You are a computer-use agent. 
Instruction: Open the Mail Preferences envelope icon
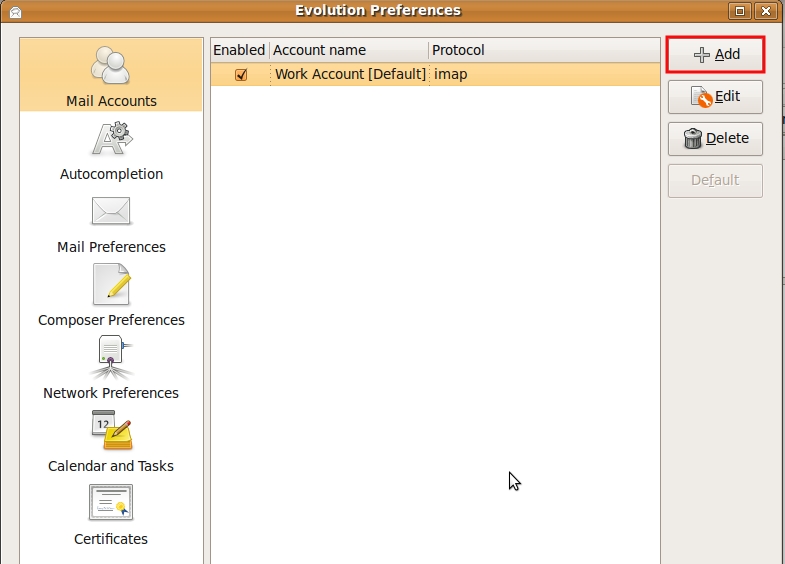coord(111,211)
